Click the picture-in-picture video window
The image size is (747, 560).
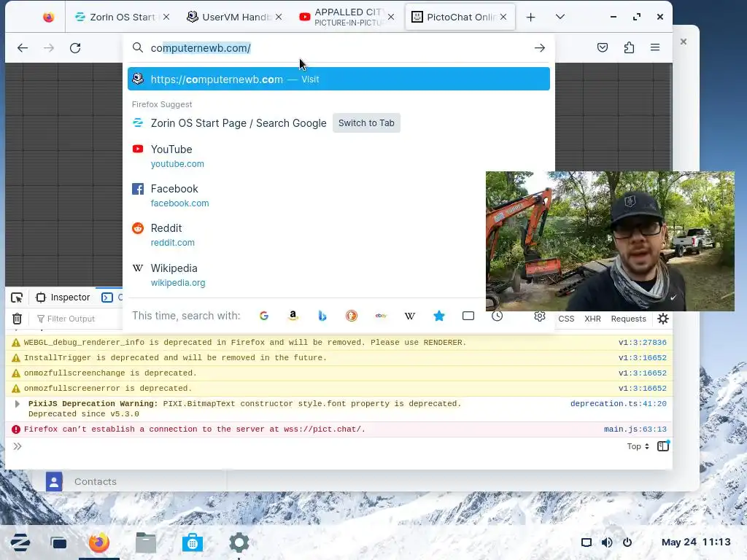610,241
